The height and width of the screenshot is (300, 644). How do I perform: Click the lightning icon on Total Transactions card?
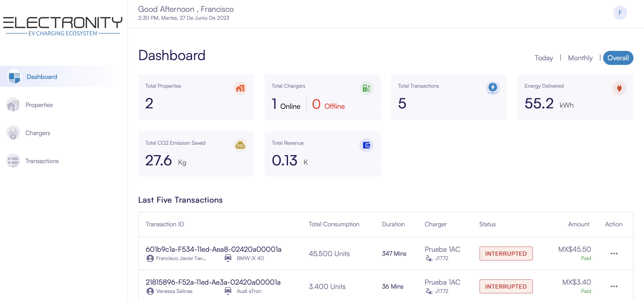493,88
